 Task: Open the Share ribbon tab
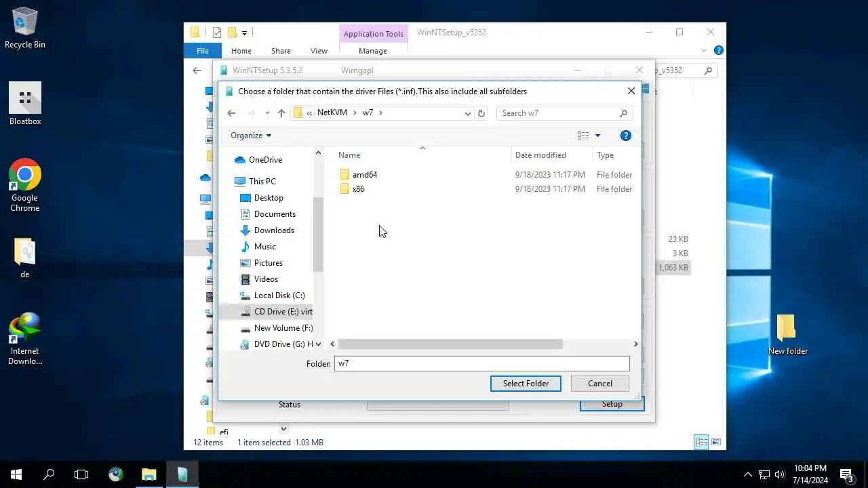tap(281, 51)
